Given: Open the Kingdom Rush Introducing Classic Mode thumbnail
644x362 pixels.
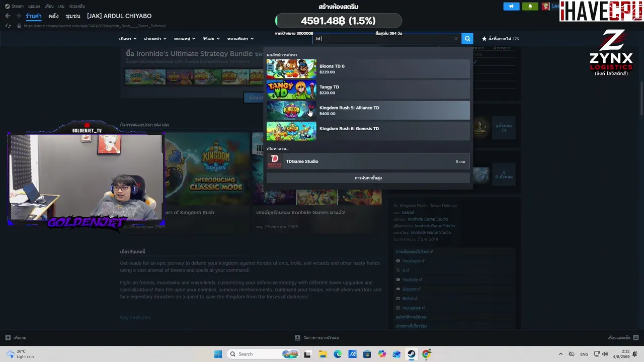Looking at the screenshot, I should (207, 169).
